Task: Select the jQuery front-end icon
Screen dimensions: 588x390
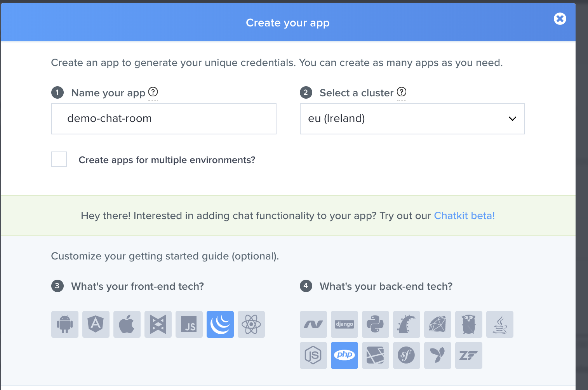Action: (220, 324)
